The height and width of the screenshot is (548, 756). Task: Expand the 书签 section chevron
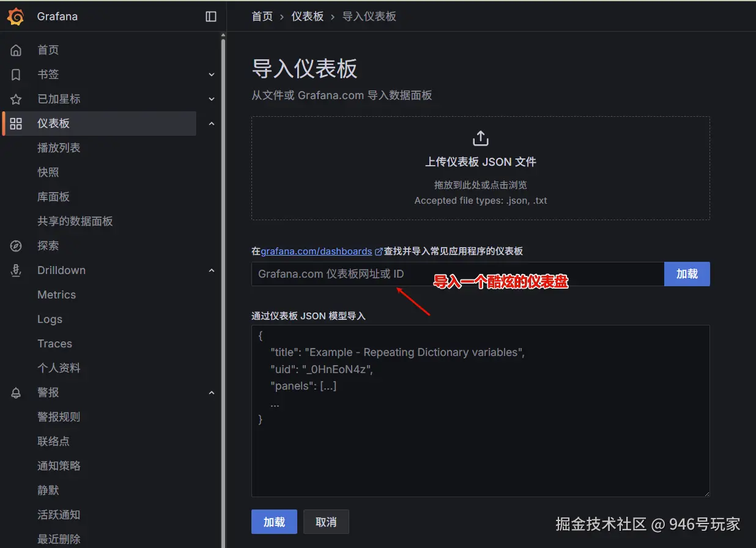pos(212,75)
